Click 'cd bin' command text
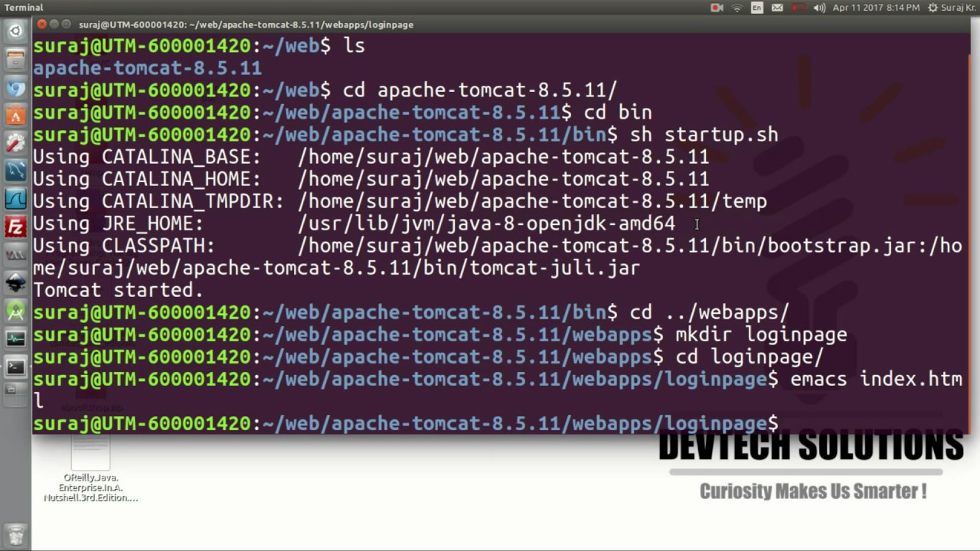Viewport: 980px width, 551px height. pos(618,112)
